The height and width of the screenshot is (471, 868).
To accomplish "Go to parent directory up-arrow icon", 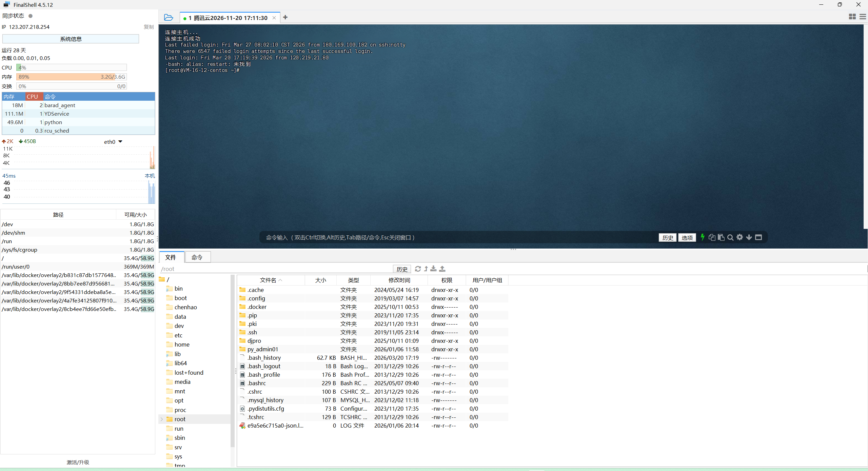I will coord(426,269).
